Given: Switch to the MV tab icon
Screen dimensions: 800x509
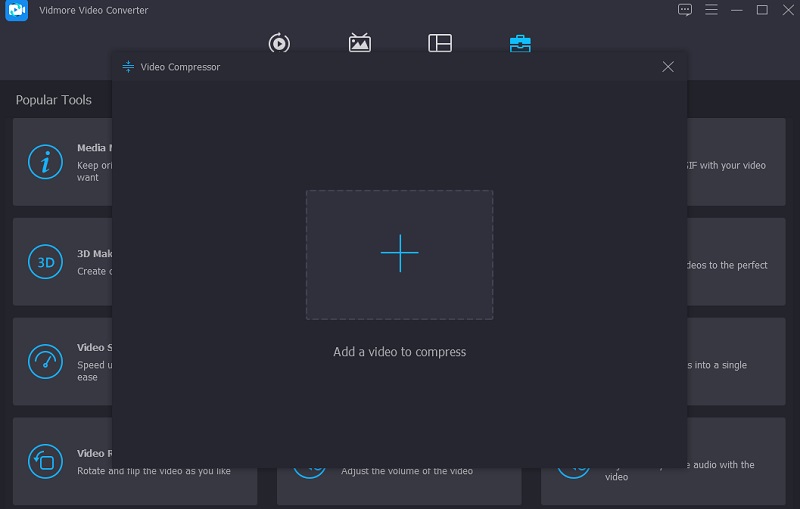Looking at the screenshot, I should point(360,43).
